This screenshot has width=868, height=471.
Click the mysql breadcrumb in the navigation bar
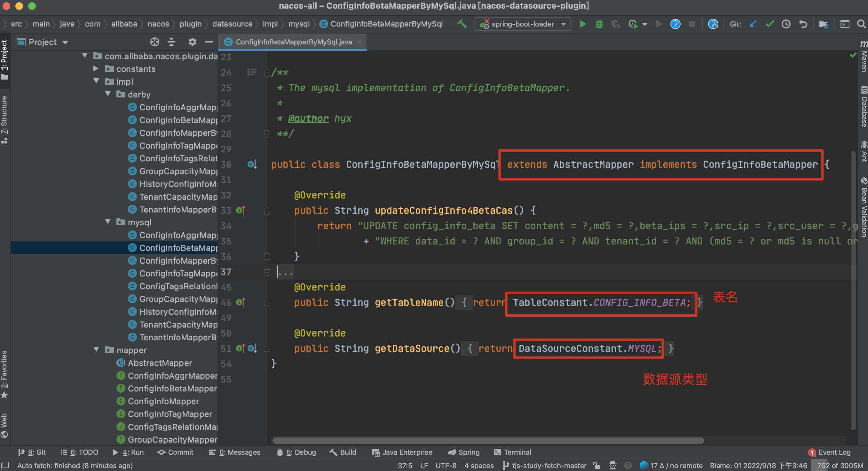(x=299, y=24)
